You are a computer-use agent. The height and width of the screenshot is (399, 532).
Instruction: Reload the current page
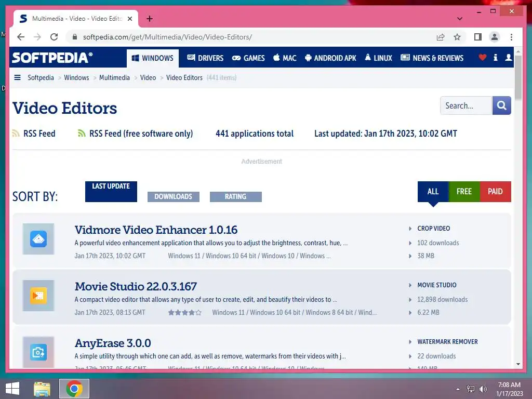(54, 37)
